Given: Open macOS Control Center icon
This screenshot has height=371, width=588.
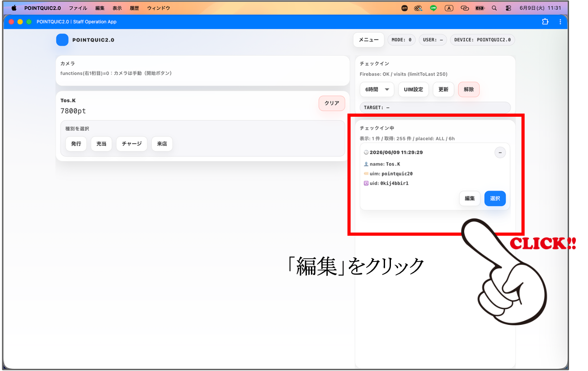Looking at the screenshot, I should (x=508, y=8).
